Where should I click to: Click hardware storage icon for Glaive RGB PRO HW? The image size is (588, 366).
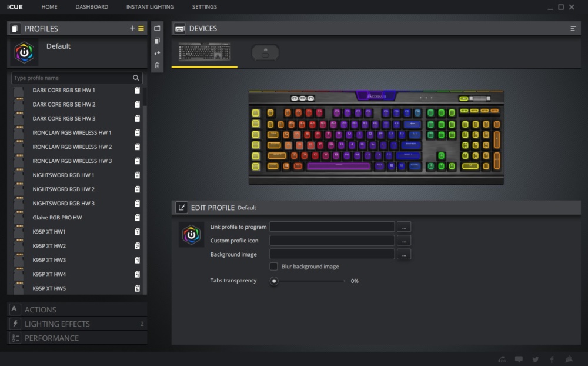pos(137,217)
